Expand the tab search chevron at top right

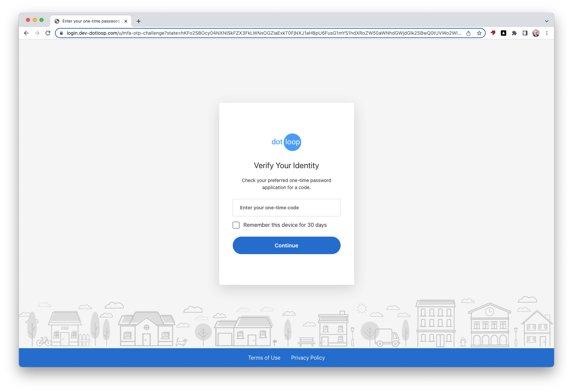tap(546, 21)
